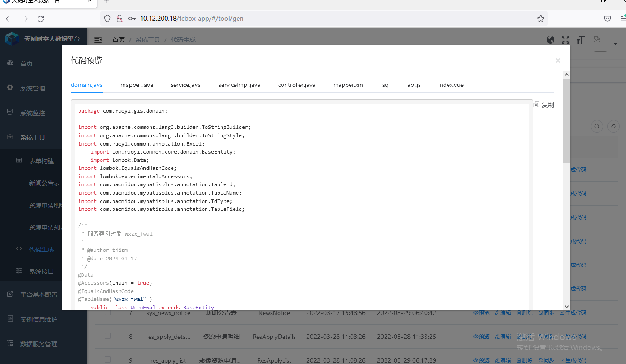Check the box for sys_news_notice row
The height and width of the screenshot is (364, 626).
pos(108,312)
